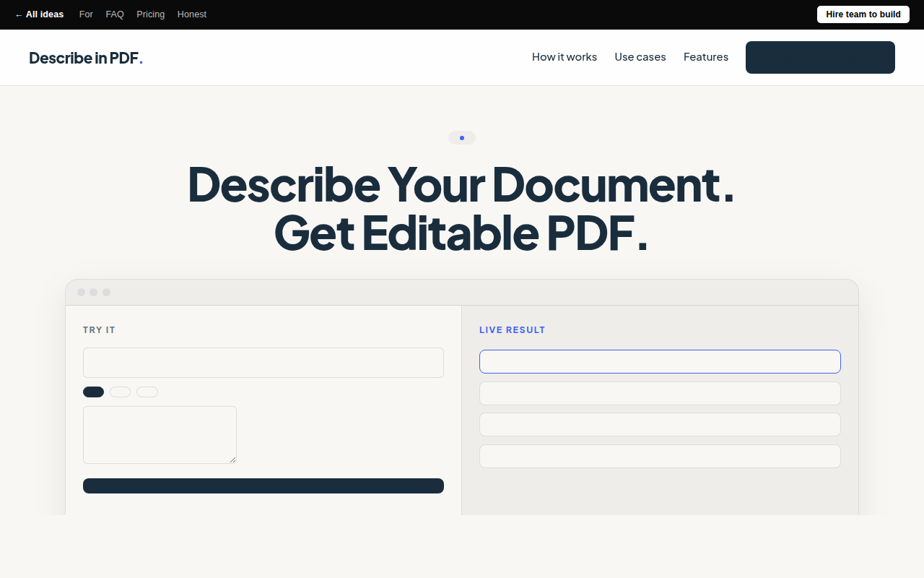Open the FAQ link in top bar
Image resolution: width=924 pixels, height=578 pixels.
tap(115, 14)
